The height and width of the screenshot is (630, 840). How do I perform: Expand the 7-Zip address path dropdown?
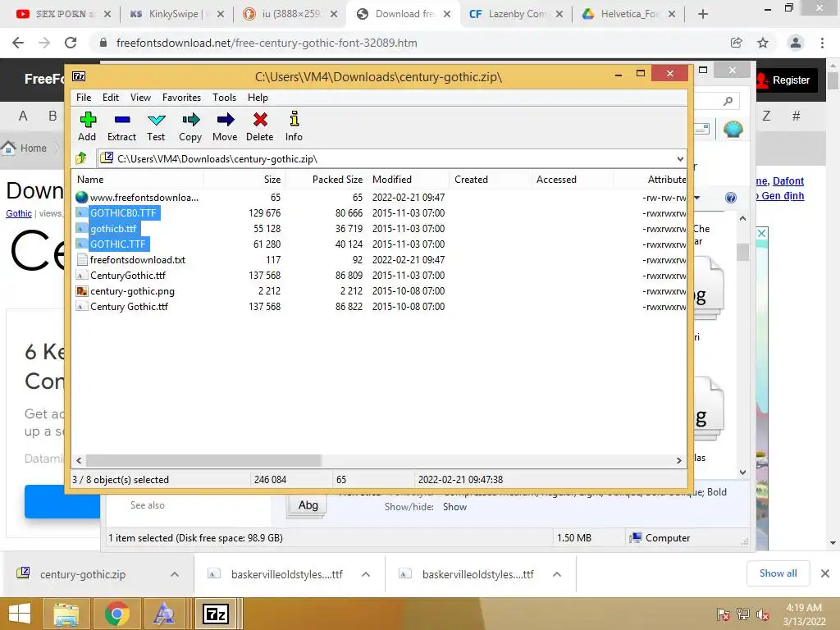tap(680, 158)
